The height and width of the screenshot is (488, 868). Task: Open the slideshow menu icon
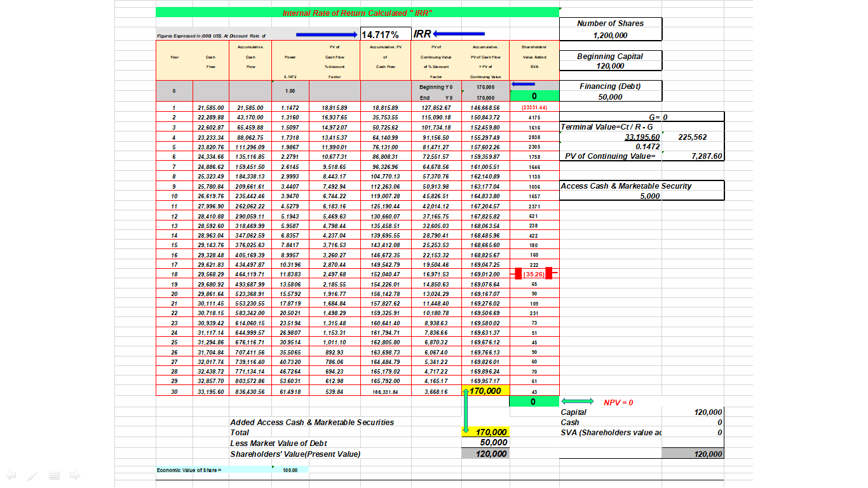coord(55,475)
